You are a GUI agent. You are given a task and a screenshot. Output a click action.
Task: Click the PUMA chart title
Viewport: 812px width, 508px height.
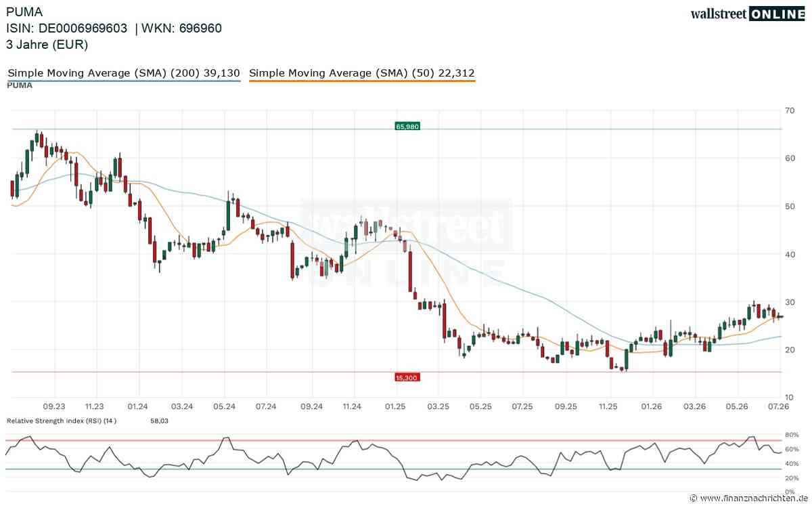(x=23, y=12)
